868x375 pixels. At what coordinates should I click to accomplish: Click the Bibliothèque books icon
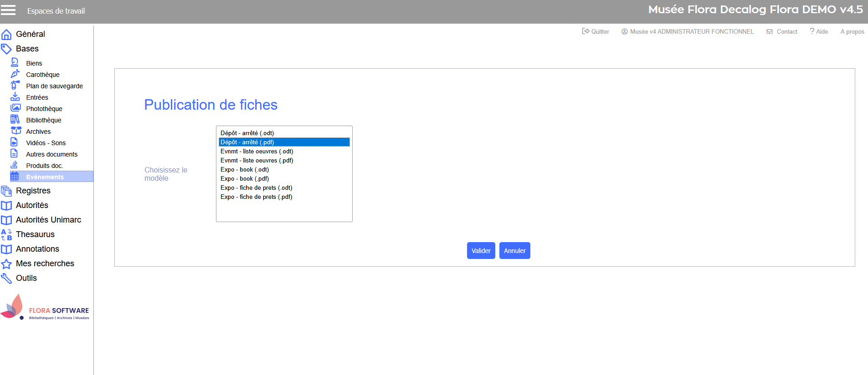pos(15,120)
